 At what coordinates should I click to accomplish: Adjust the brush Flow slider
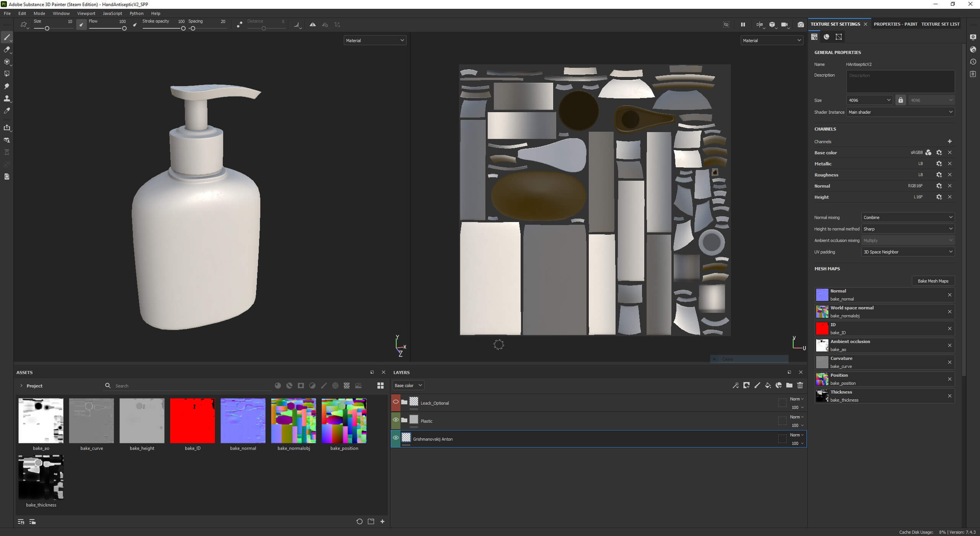pos(108,28)
